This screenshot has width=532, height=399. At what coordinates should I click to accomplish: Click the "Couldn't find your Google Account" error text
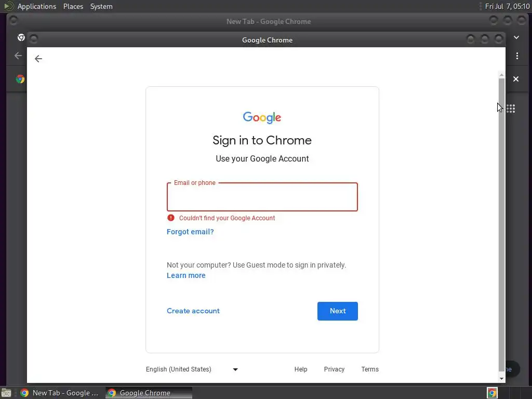tap(227, 218)
